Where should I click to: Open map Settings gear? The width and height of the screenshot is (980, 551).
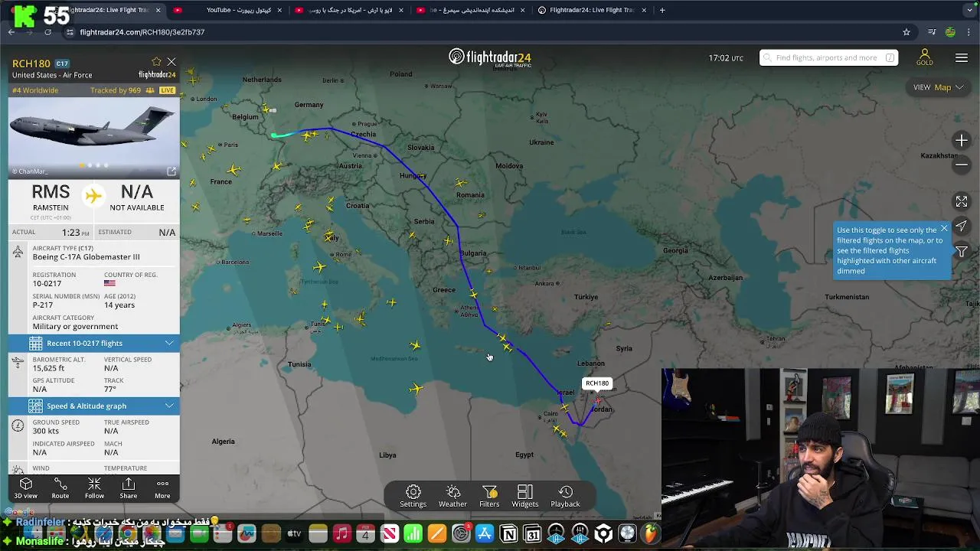coord(413,496)
